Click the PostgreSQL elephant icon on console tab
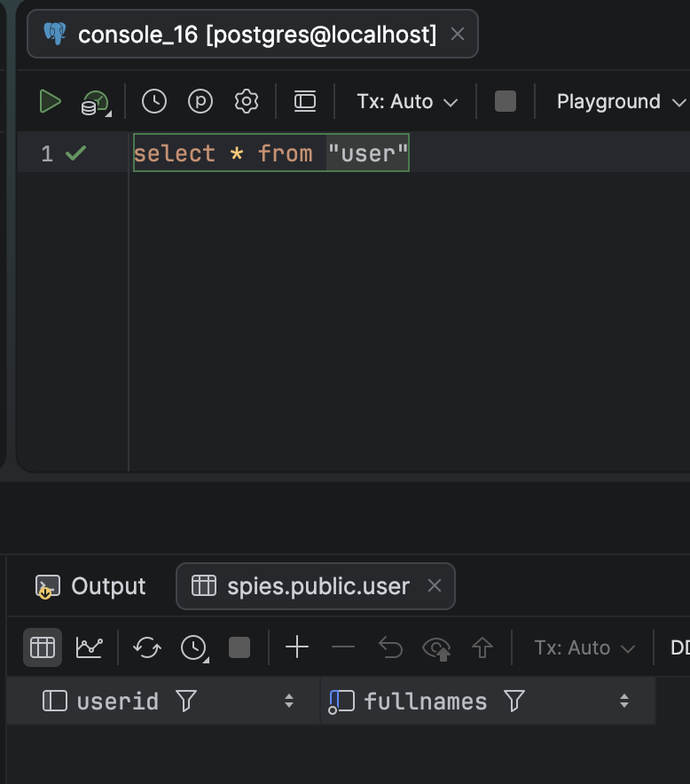This screenshot has height=784, width=690. (55, 34)
